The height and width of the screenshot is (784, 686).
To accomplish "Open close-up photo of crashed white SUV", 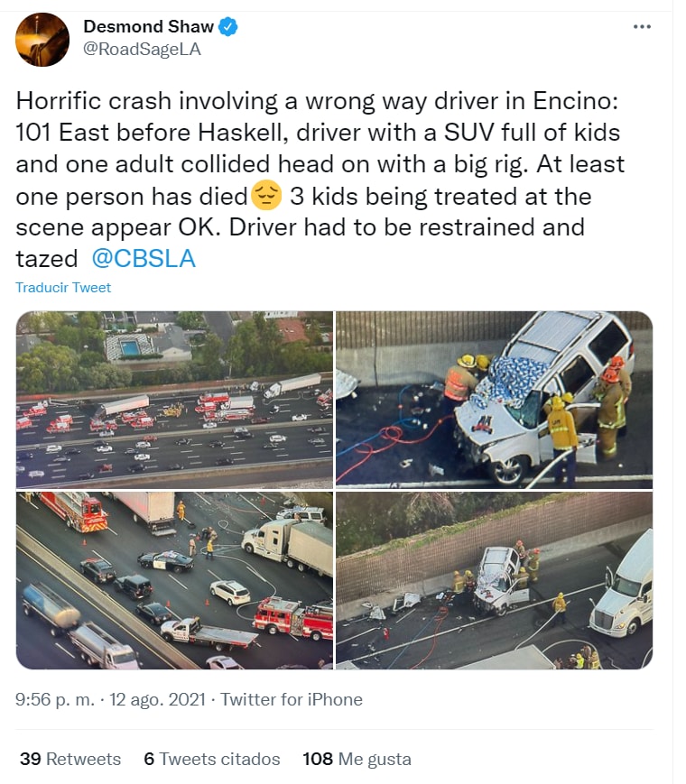I will (x=494, y=400).
